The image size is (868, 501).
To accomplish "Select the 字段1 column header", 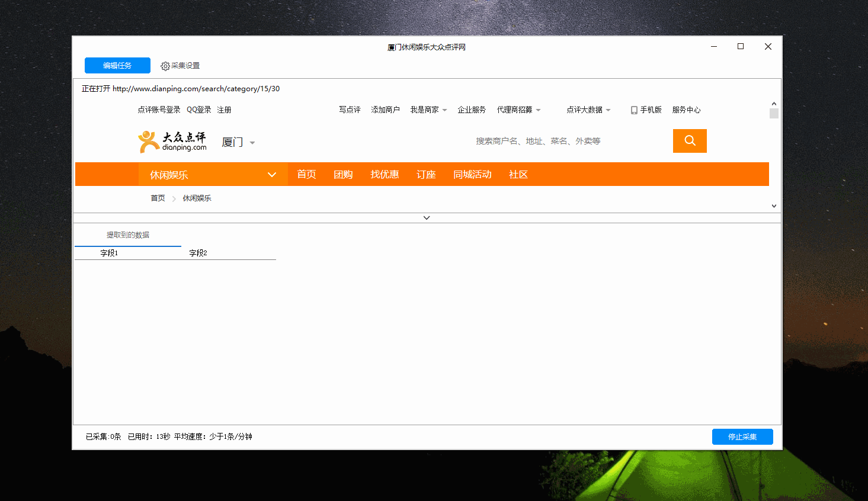I will [109, 253].
